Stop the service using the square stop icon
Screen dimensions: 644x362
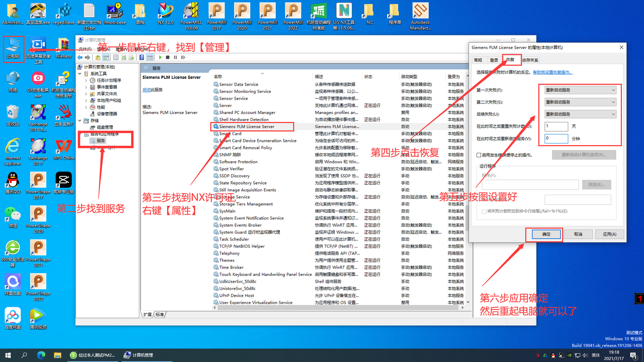click(x=168, y=58)
